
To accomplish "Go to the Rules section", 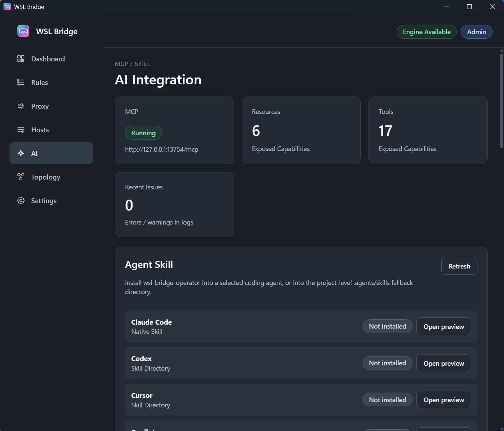I will pos(51,82).
